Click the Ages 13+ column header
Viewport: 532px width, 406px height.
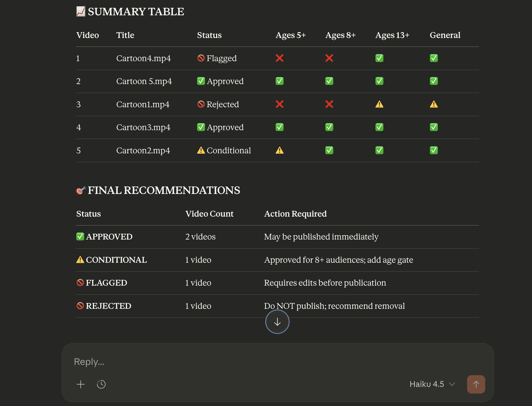click(392, 35)
